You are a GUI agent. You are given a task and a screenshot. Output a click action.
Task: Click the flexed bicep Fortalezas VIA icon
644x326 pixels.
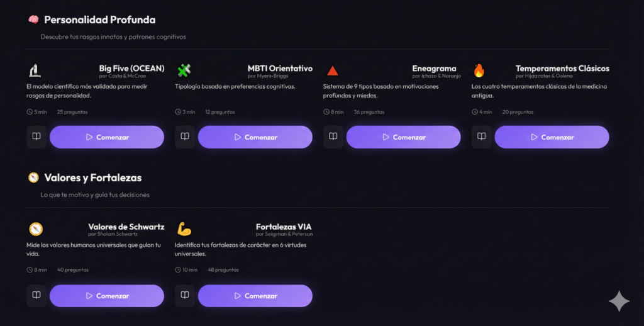point(184,228)
